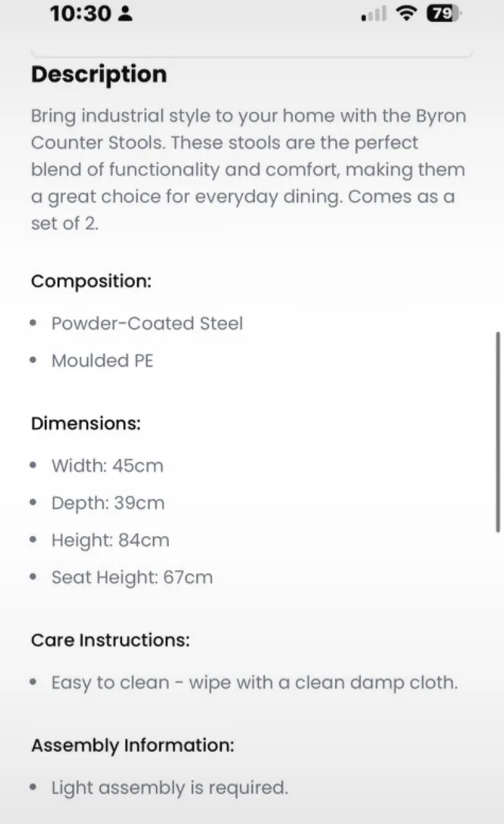Select the Moulded PE list item
504x824 pixels.
tap(102, 360)
